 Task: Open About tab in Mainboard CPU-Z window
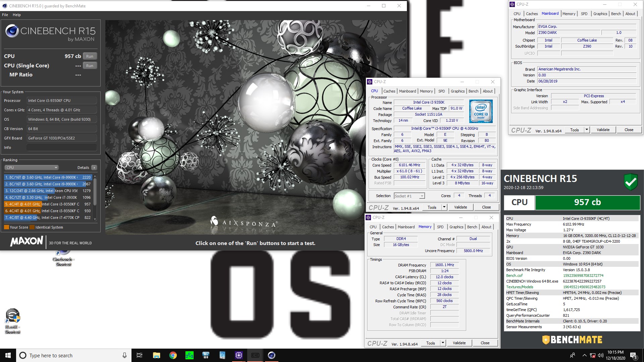[x=630, y=14]
